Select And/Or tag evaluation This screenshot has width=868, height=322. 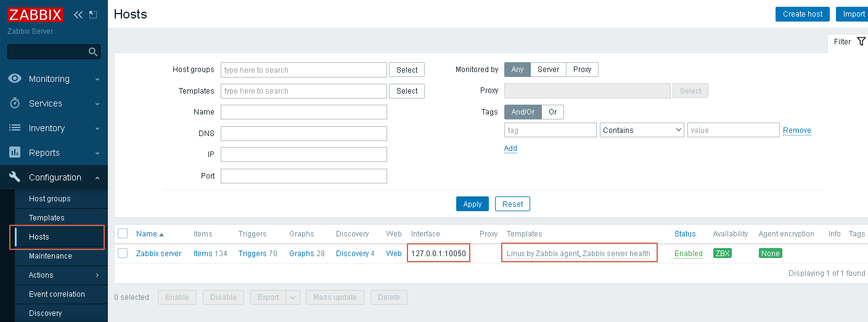[x=523, y=112]
